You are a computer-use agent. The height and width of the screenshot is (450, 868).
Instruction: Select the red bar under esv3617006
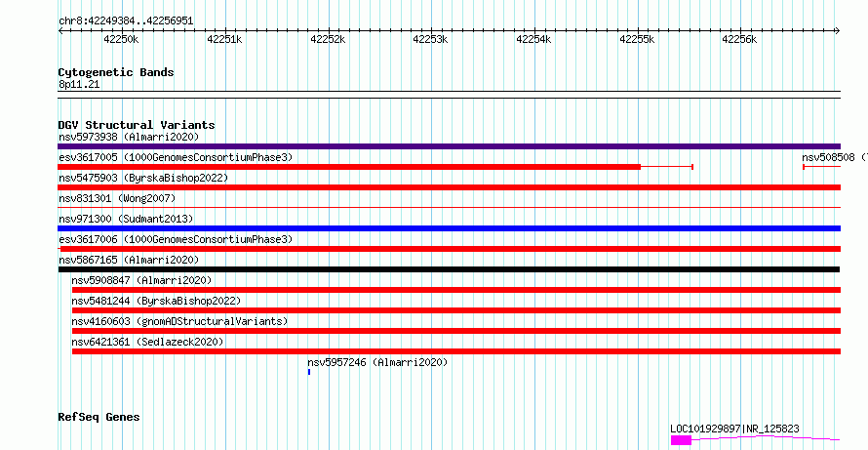(449, 249)
